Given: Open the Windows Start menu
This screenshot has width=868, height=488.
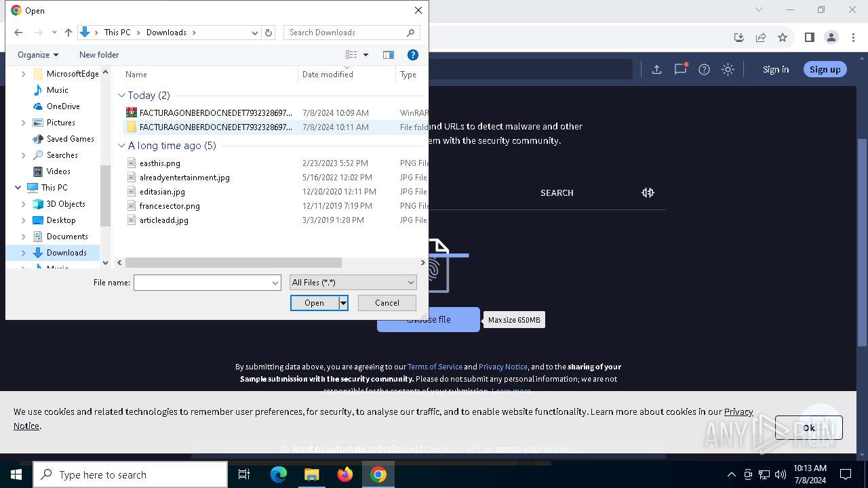Looking at the screenshot, I should 16,474.
